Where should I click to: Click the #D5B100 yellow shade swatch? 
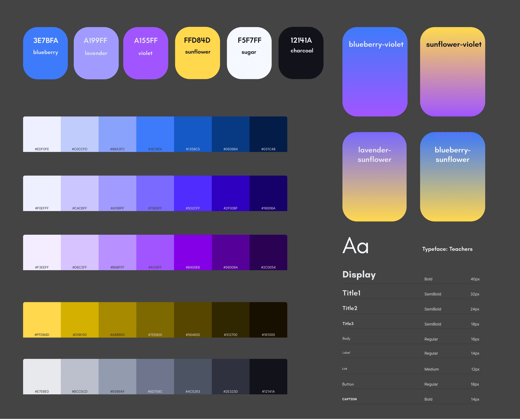click(80, 320)
